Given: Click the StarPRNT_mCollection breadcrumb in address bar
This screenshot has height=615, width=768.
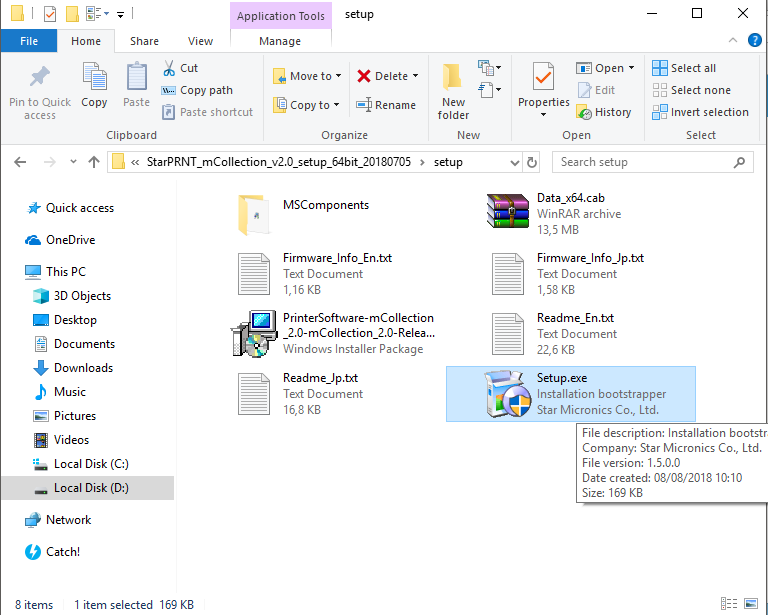Looking at the screenshot, I should coord(279,162).
